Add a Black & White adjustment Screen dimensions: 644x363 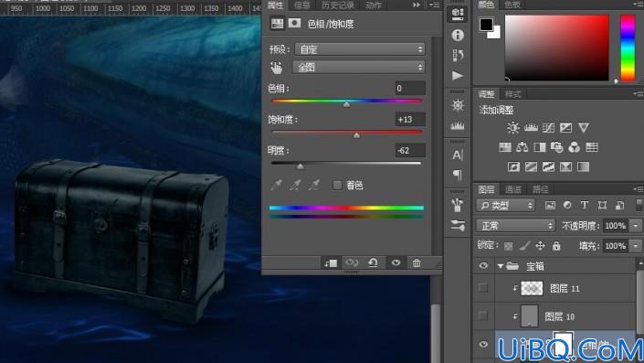click(539, 147)
